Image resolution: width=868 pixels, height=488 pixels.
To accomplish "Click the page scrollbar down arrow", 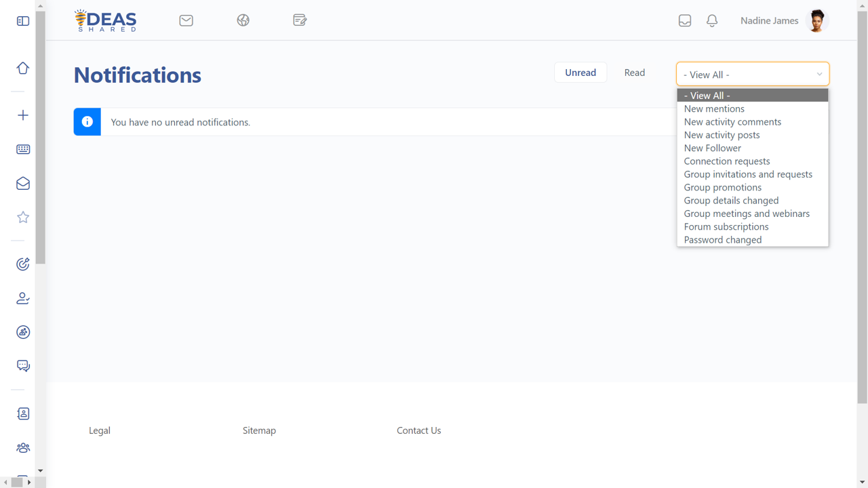I will coord(863,482).
